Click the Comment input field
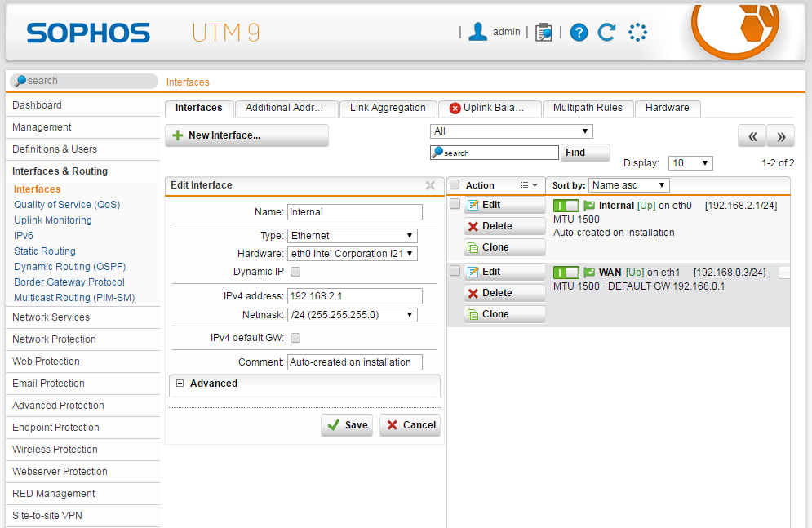812x528 pixels. 355,362
